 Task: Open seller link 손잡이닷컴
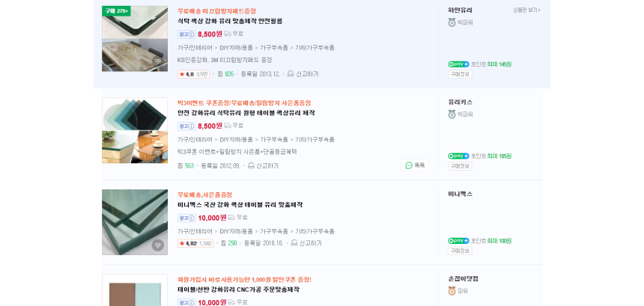pyautogui.click(x=463, y=278)
